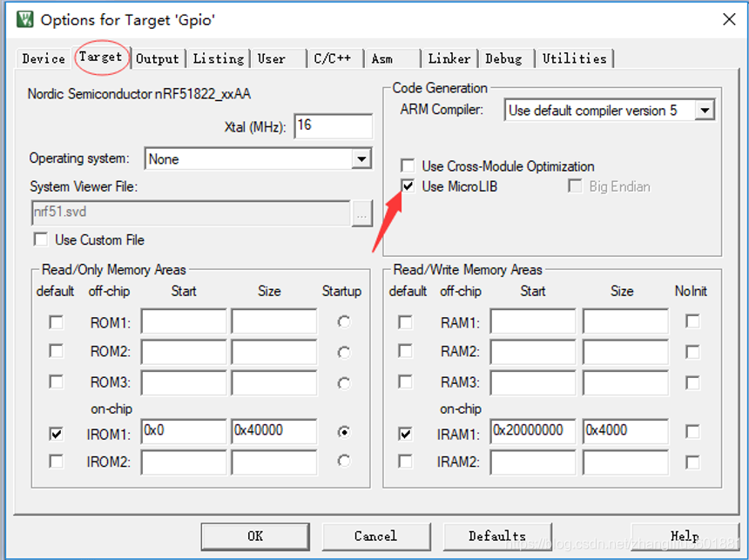Switch to the Device tab
The image size is (749, 560).
point(44,58)
